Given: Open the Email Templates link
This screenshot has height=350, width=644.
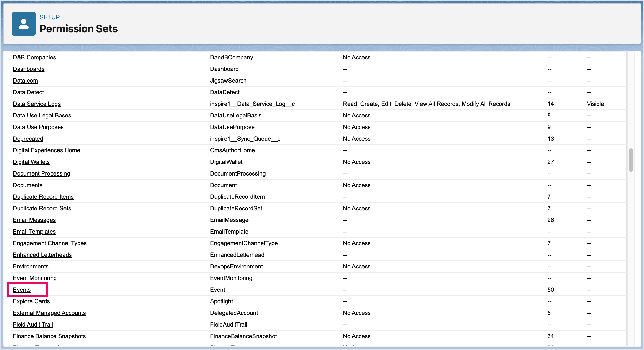Looking at the screenshot, I should (x=34, y=232).
